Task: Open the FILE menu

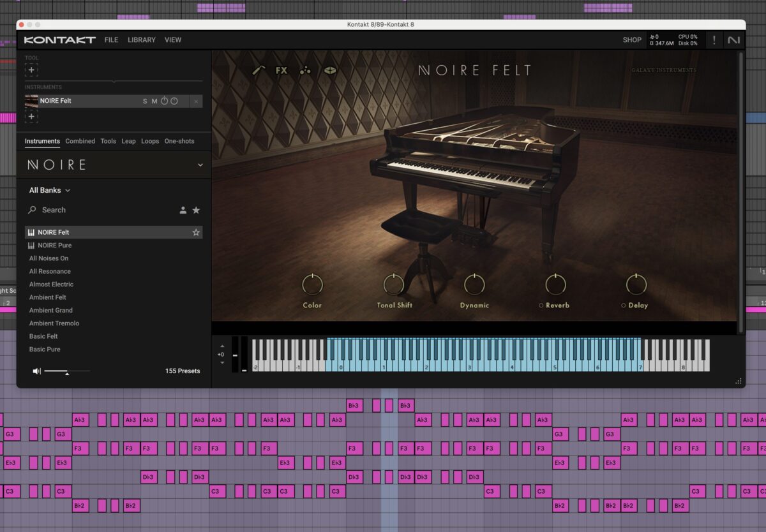Action: [111, 40]
